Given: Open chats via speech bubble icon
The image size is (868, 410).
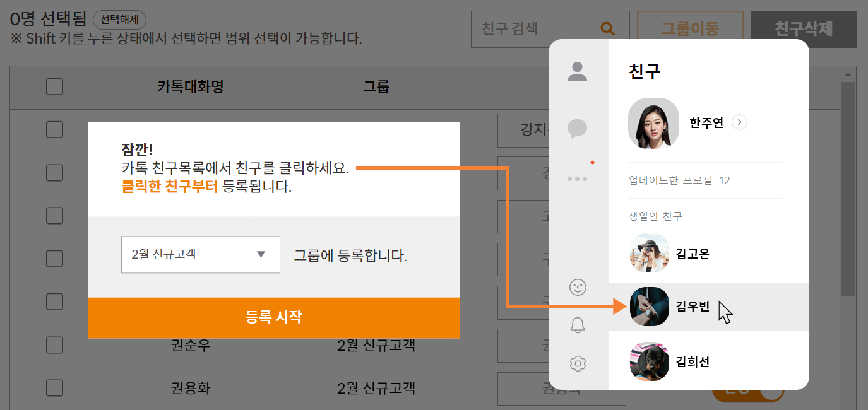Looking at the screenshot, I should click(577, 129).
